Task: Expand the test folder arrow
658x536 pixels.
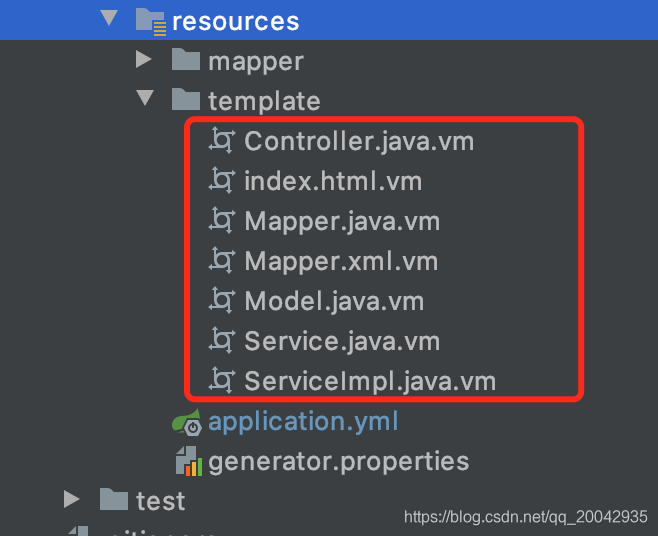Action: pos(71,499)
